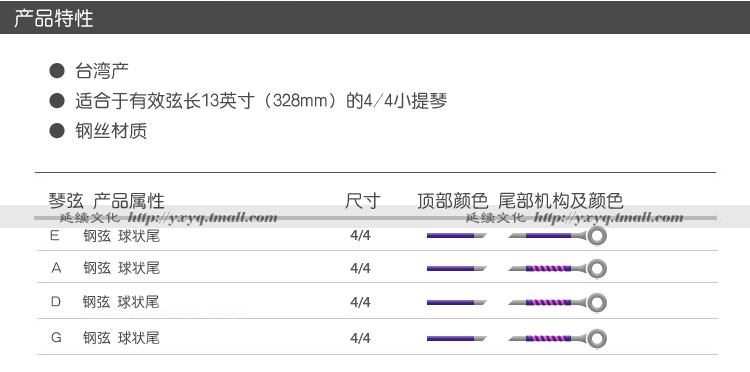Click 钢弦 球状尾 in the D row
The image size is (750, 372).
121,302
